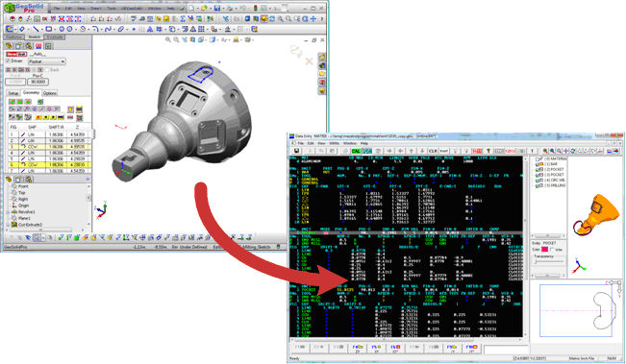Viewport: 626px width, 364px height.
Task: Select the Origin item in the feature tree
Action: point(23,206)
